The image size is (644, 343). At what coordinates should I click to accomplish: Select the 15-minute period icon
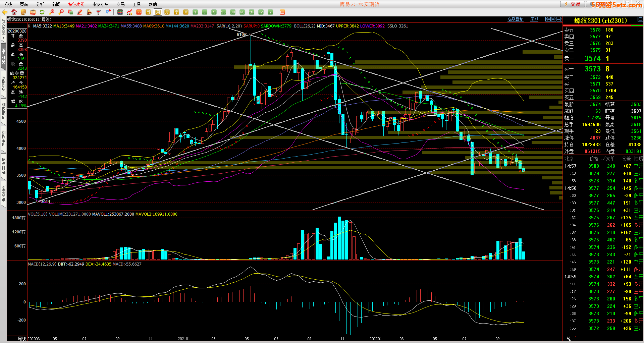[223, 12]
